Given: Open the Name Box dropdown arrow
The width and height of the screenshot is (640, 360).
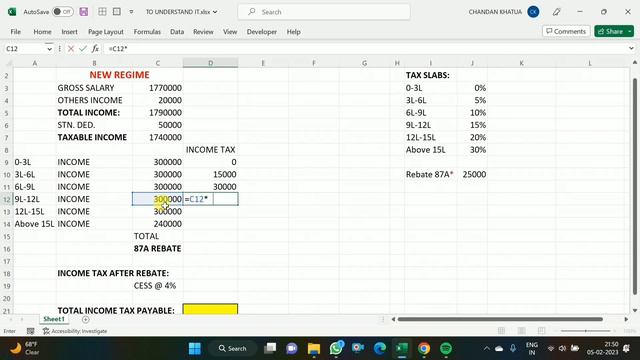Looking at the screenshot, I should point(49,49).
